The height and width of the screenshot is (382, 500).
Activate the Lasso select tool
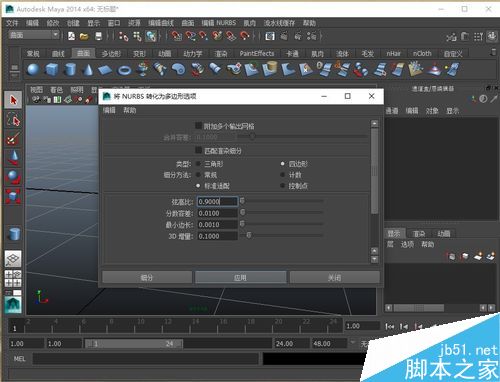13,120
